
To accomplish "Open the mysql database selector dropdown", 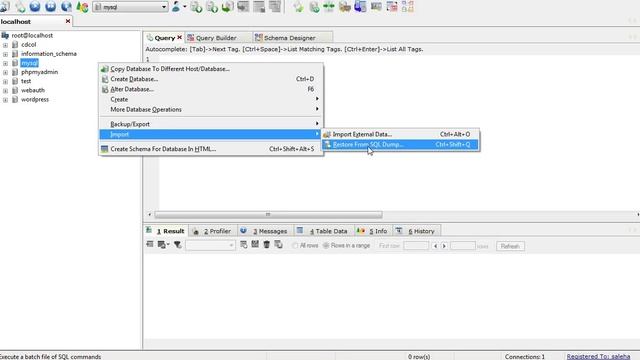I will tap(164, 7).
